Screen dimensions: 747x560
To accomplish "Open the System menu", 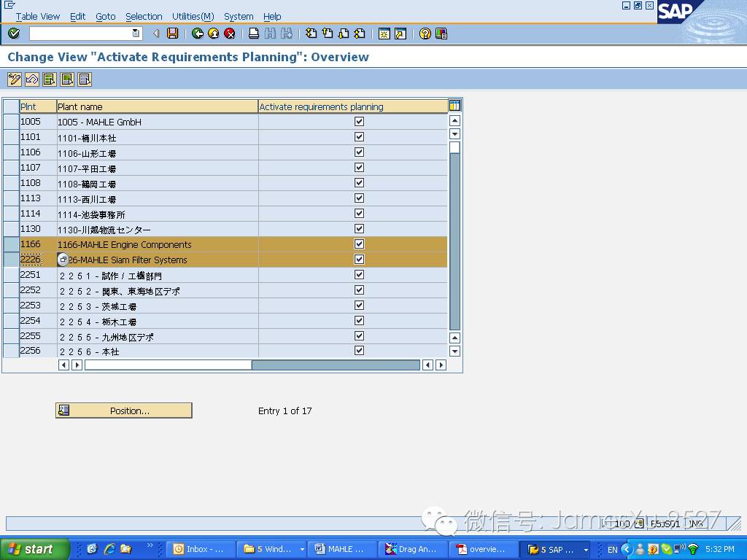I will [x=239, y=16].
